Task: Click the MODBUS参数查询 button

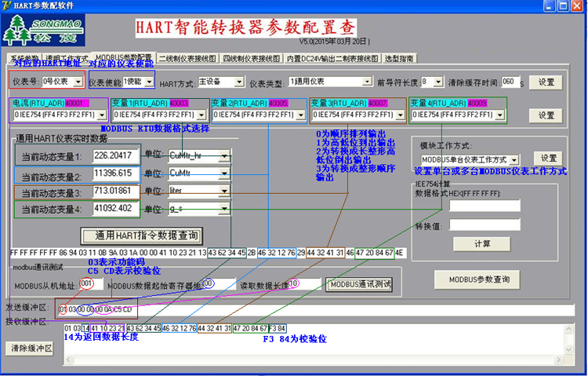Action: pos(477,279)
